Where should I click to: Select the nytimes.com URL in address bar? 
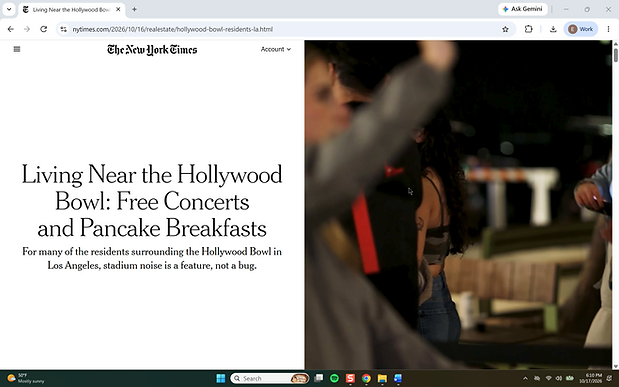(172, 29)
